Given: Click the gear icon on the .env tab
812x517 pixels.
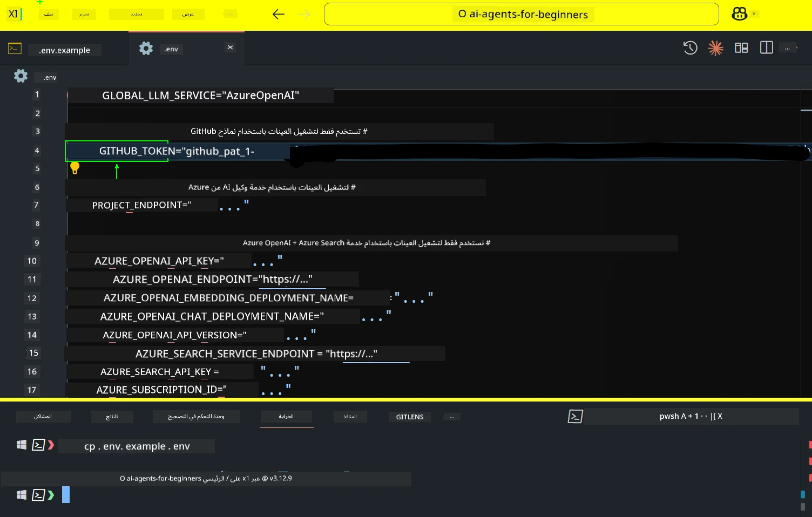Looking at the screenshot, I should [145, 48].
